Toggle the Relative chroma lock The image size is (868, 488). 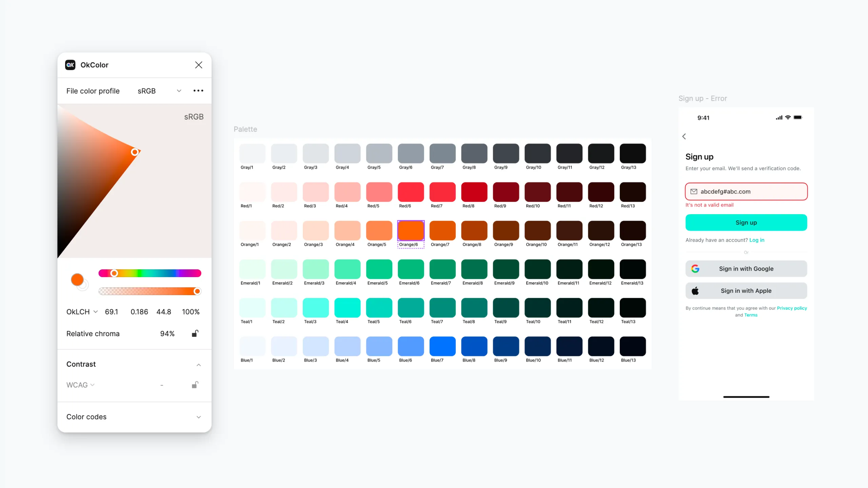pos(195,333)
